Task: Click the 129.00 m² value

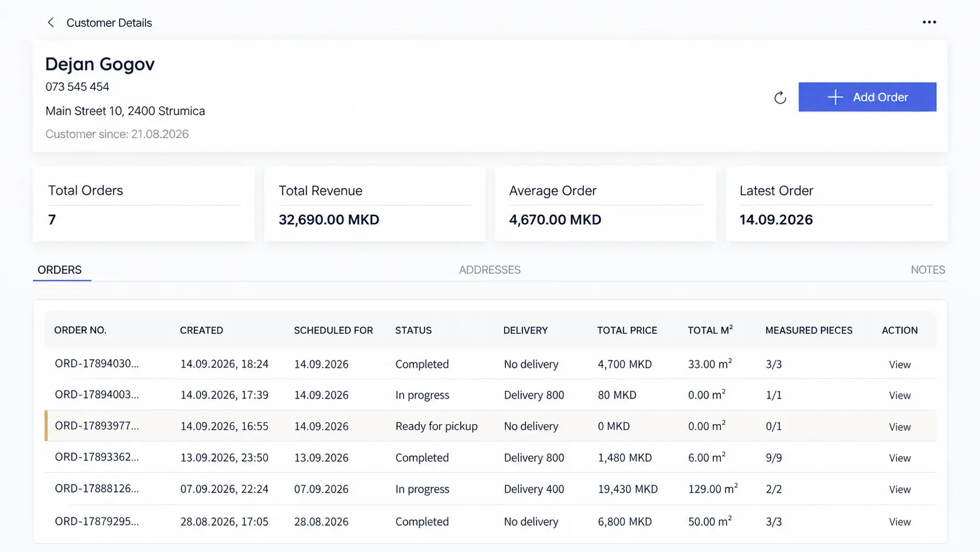Action: click(x=713, y=489)
